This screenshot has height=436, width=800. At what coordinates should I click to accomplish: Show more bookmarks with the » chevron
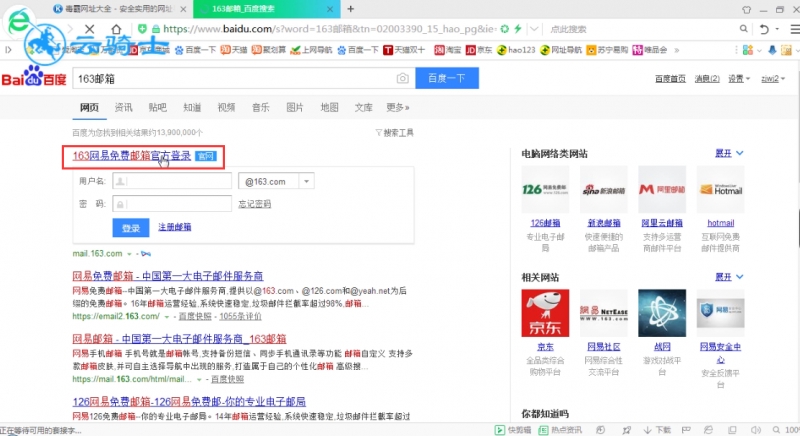tap(677, 50)
